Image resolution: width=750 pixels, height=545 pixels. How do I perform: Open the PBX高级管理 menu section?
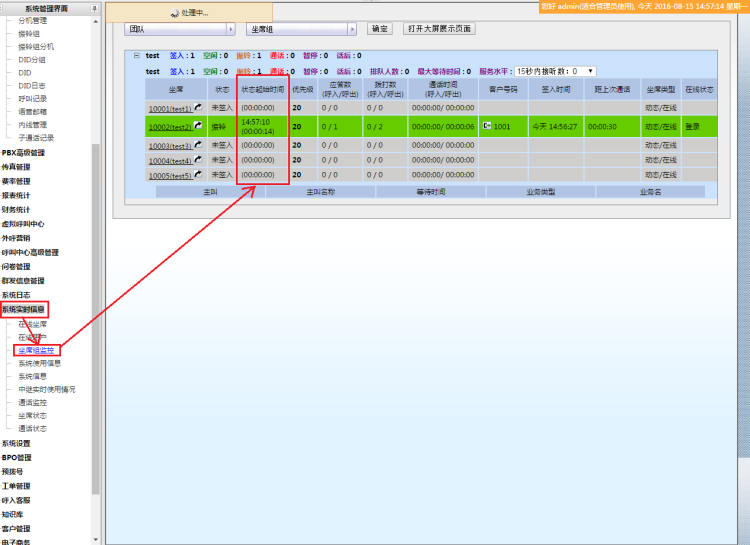click(x=23, y=153)
